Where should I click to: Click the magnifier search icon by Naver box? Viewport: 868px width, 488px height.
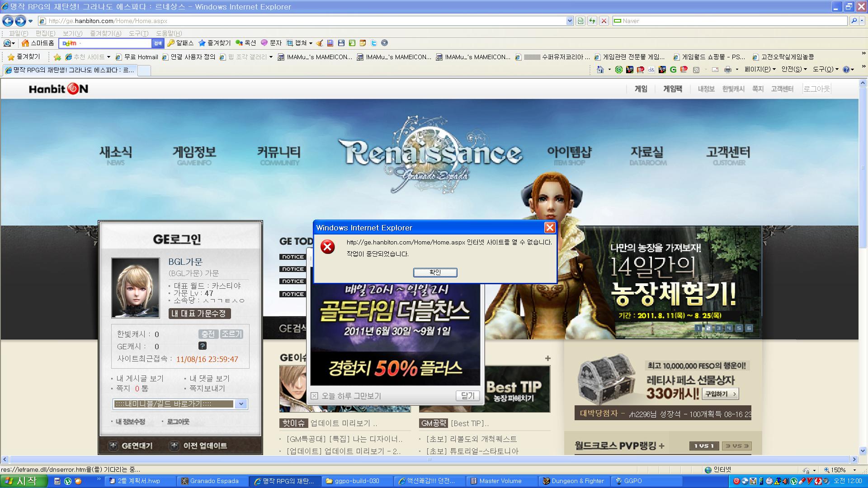(854, 21)
